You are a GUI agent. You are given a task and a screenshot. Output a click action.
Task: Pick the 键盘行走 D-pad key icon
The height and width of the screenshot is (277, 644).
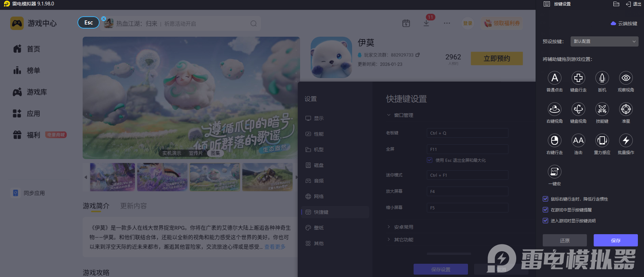[x=578, y=78]
